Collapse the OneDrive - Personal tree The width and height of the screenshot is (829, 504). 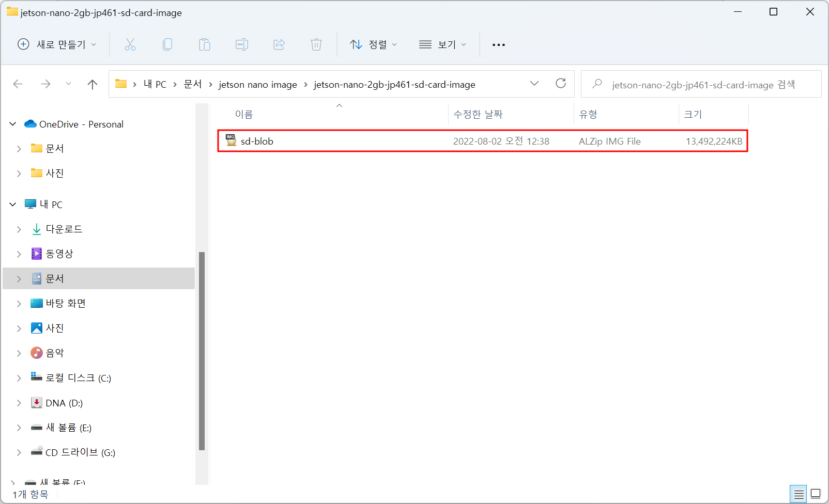tap(13, 124)
